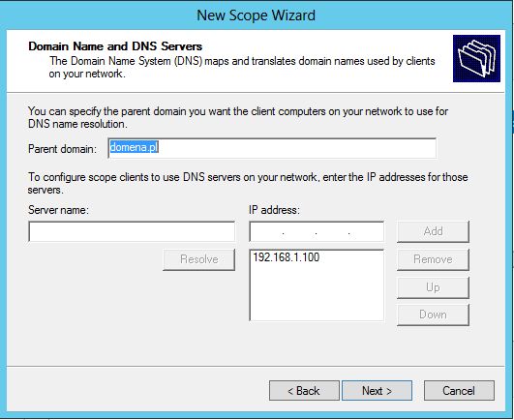Click the Up button
Viewport: 514px width, 420px height.
tap(433, 287)
